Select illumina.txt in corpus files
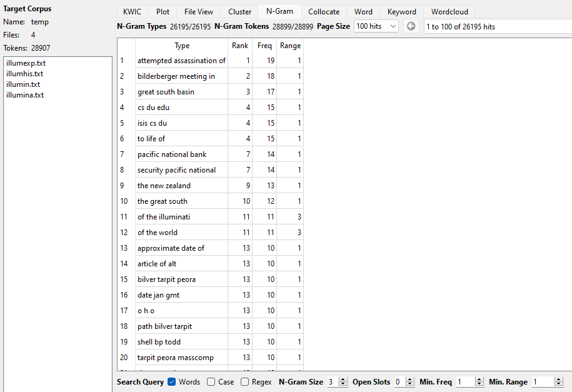This screenshot has width=572, height=392. pyautogui.click(x=25, y=95)
